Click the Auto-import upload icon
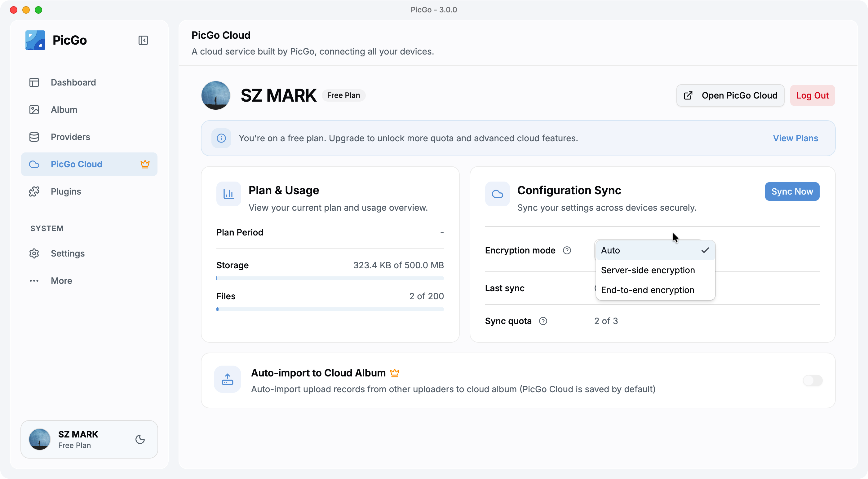This screenshot has height=479, width=868. 228,379
